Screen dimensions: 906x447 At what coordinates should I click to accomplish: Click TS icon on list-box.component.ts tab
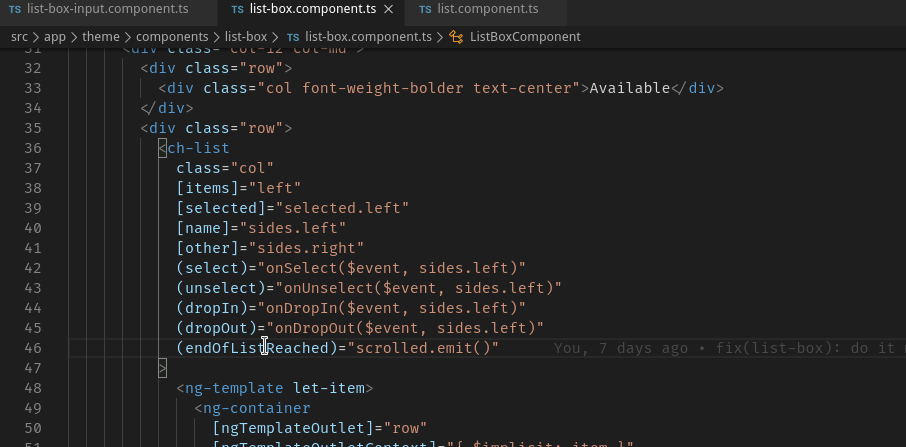click(x=237, y=10)
